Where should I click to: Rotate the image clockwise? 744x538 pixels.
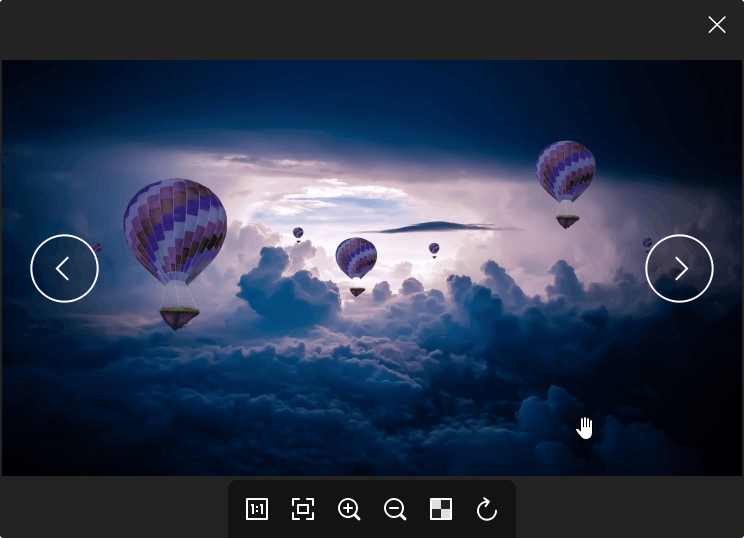[487, 509]
